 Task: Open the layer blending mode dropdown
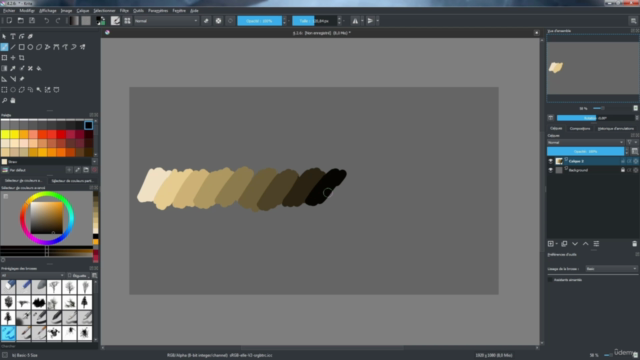(586, 142)
